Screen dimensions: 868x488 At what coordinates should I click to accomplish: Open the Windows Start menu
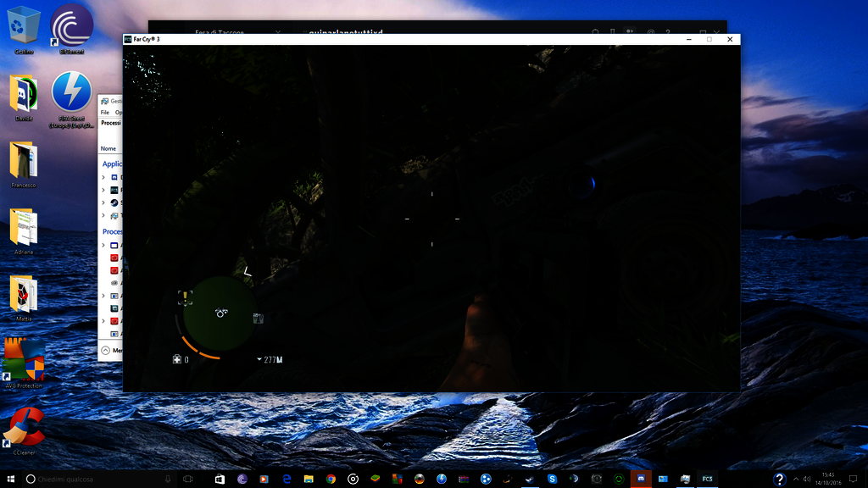(x=10, y=480)
